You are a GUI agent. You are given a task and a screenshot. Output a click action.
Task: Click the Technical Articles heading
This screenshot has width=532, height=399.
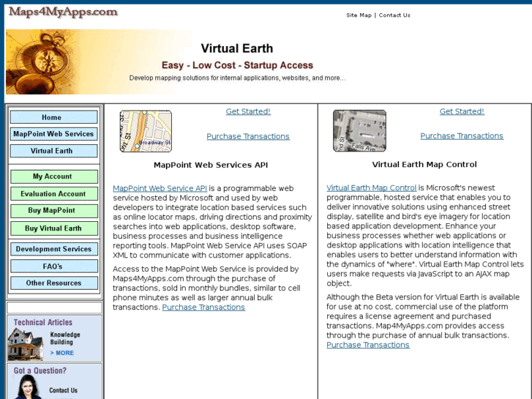coord(43,322)
